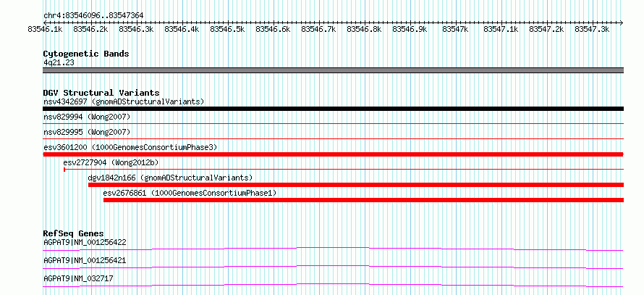
Task: Click the 83546.6k ruler tick label
Action: [273, 29]
